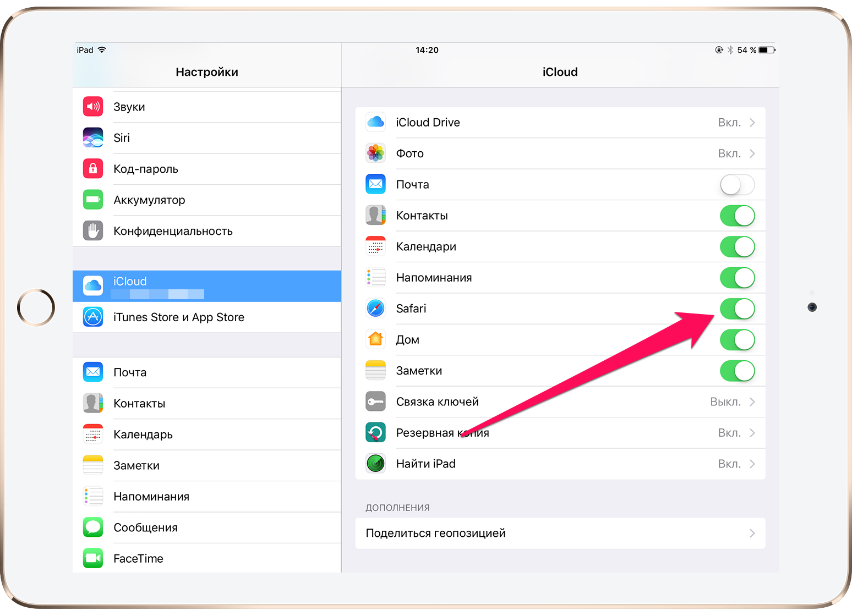Tap the Mail icon in iCloud panel
852x616 pixels.
(376, 184)
